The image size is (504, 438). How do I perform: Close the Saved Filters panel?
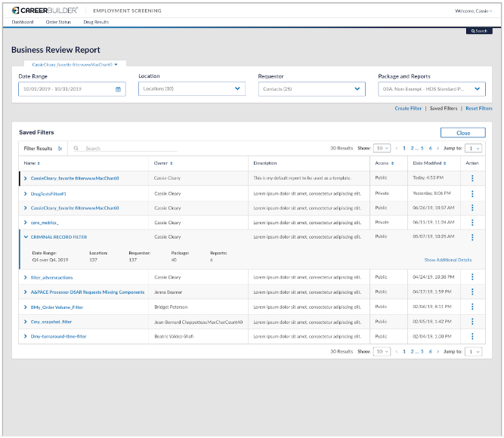pos(462,132)
